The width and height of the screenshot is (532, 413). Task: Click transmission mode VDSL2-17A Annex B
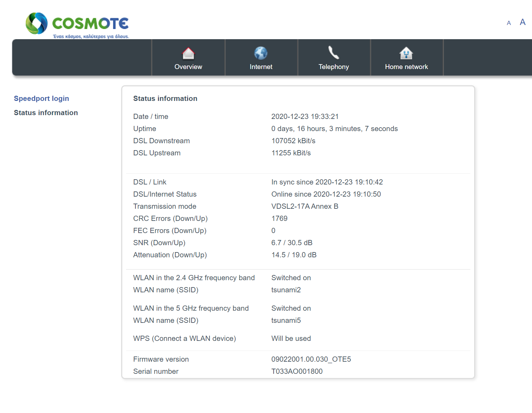click(x=305, y=206)
